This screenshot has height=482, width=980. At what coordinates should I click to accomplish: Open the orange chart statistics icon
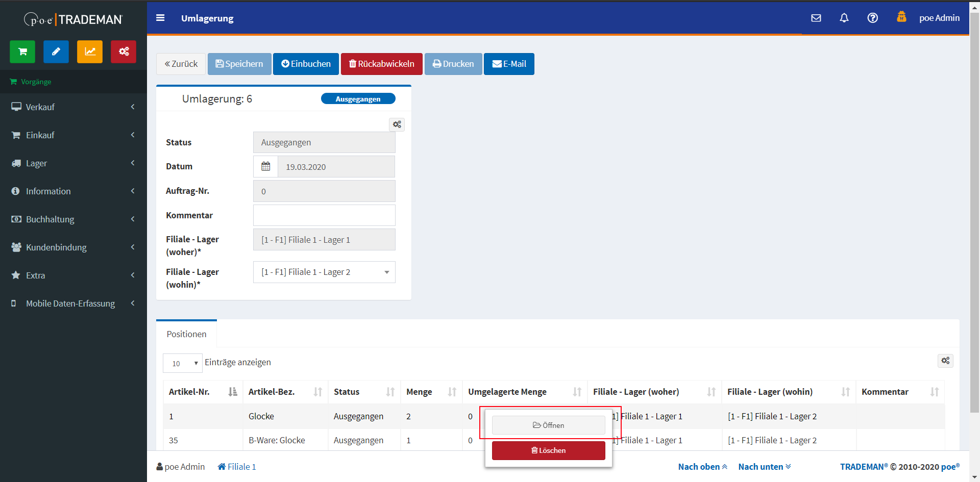coord(90,52)
